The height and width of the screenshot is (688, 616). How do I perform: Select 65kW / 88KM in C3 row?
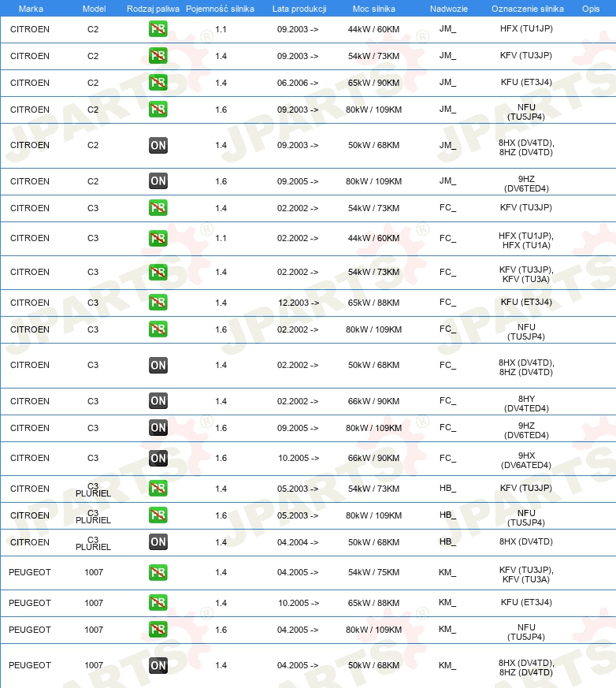tap(373, 303)
